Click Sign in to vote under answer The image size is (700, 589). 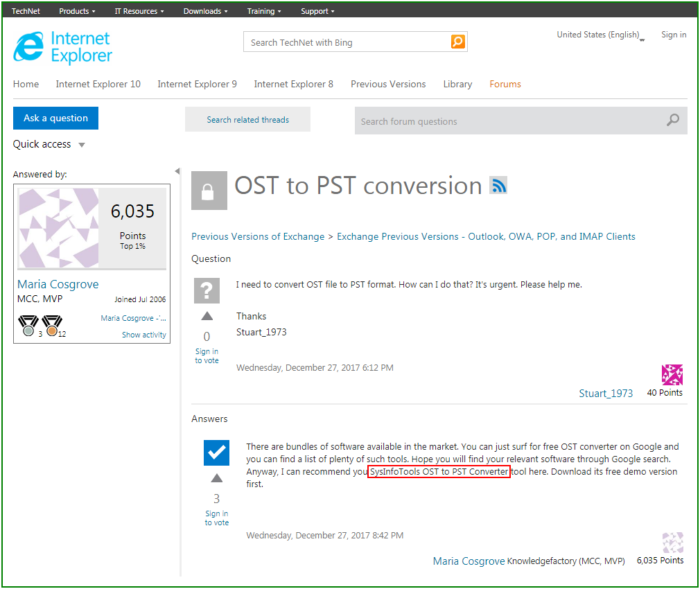coord(216,518)
